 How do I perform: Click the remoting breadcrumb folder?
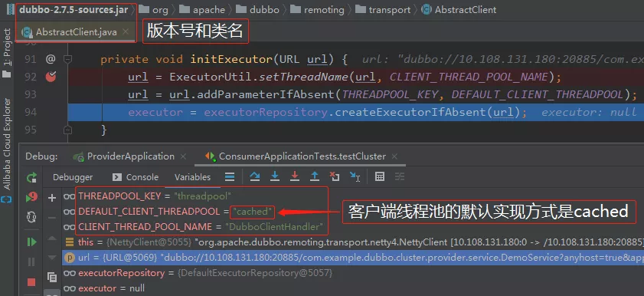coord(317,9)
